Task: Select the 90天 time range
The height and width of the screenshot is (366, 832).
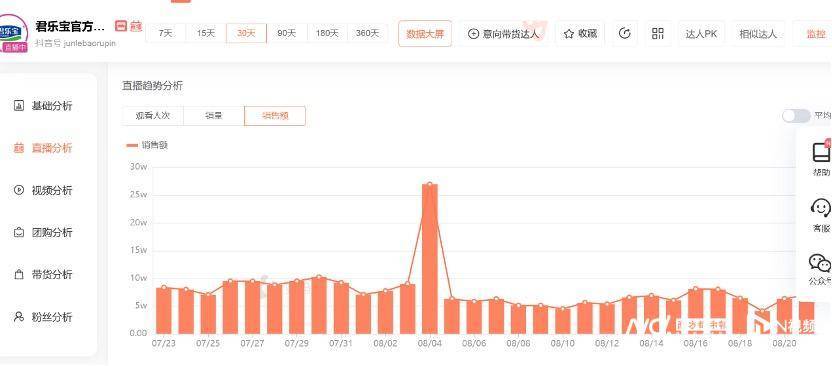Action: [287, 33]
